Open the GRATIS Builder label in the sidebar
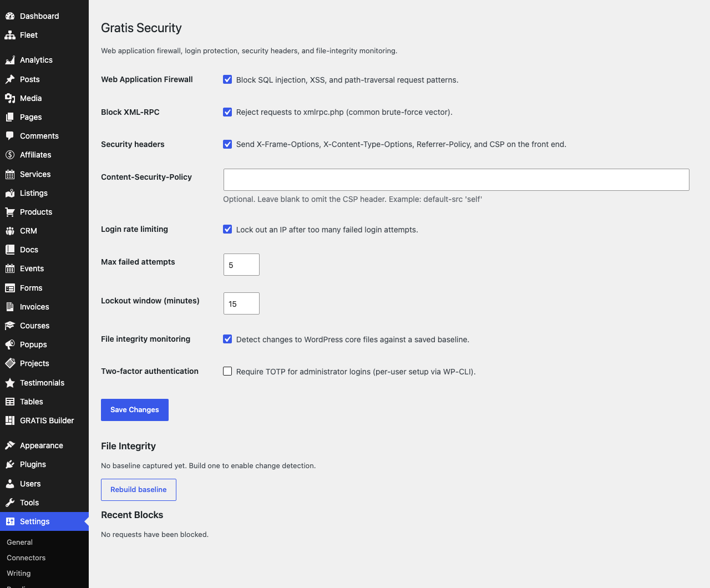 [x=47, y=420]
